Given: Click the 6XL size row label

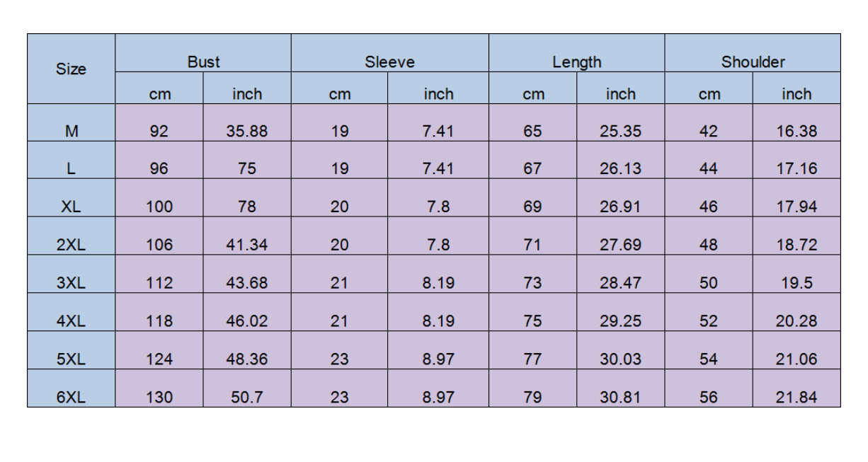Looking at the screenshot, I should [71, 398].
